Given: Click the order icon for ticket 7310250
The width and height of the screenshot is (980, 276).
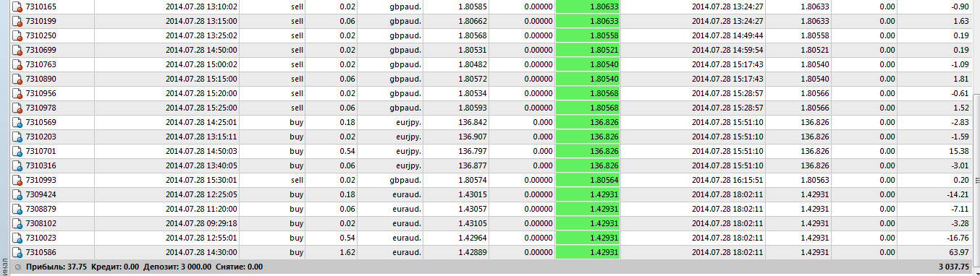Looking at the screenshot, I should coord(17,35).
